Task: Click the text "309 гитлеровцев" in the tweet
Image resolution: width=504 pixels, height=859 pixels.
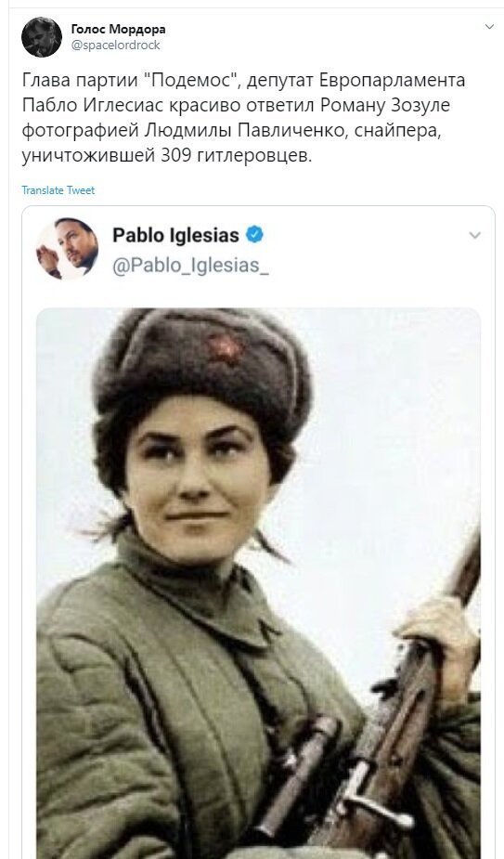Action: pos(236,156)
